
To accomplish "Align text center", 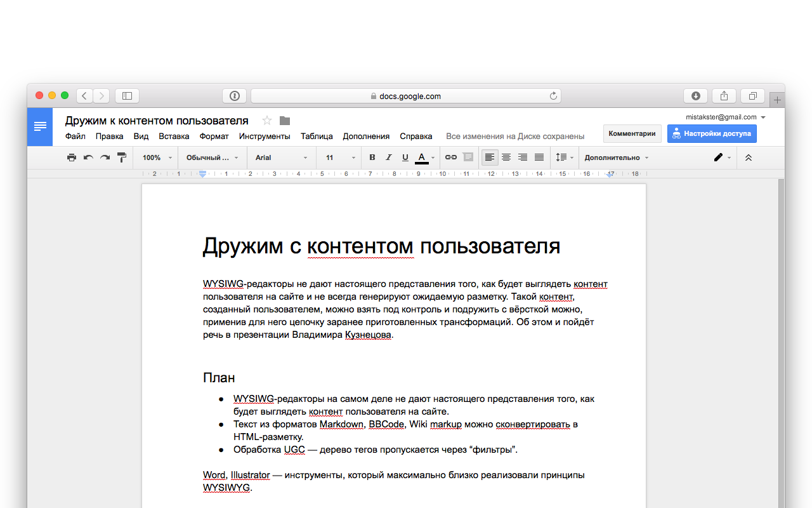I will point(506,157).
